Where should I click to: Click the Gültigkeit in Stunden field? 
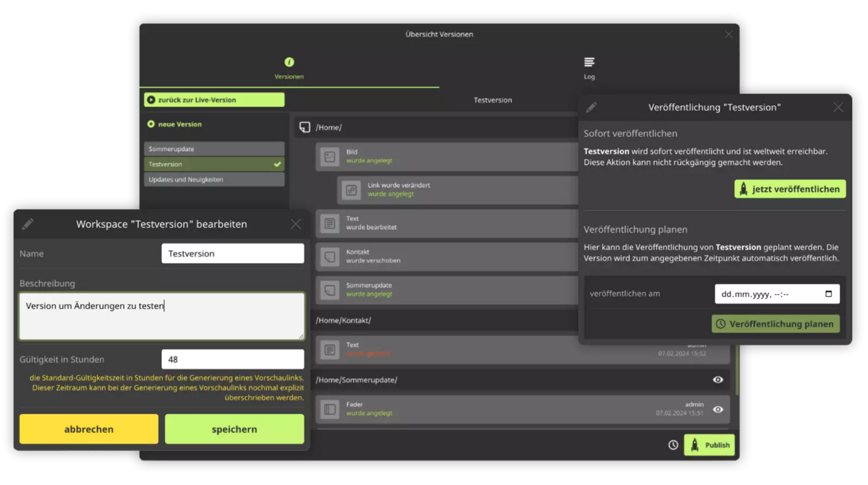pos(233,359)
